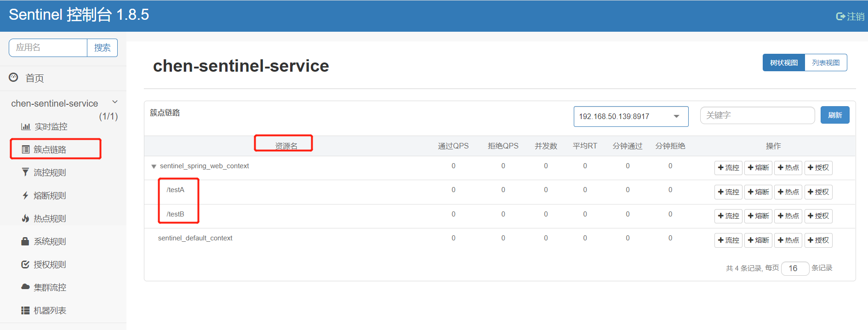868x330 pixels.
Task: Add 授权 rule for /testA
Action: (818, 192)
